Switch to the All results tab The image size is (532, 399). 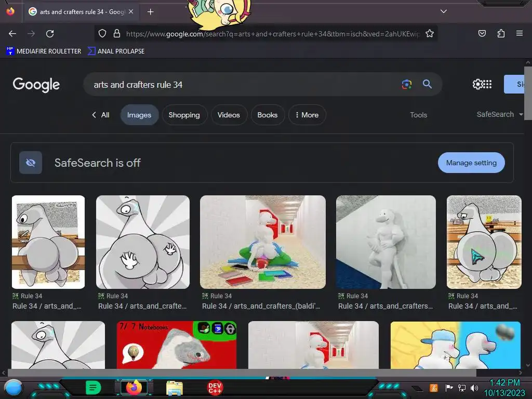pyautogui.click(x=105, y=115)
